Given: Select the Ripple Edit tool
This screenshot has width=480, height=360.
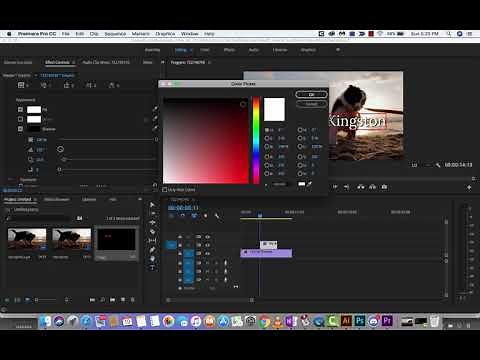Looking at the screenshot, I should pyautogui.click(x=153, y=222).
